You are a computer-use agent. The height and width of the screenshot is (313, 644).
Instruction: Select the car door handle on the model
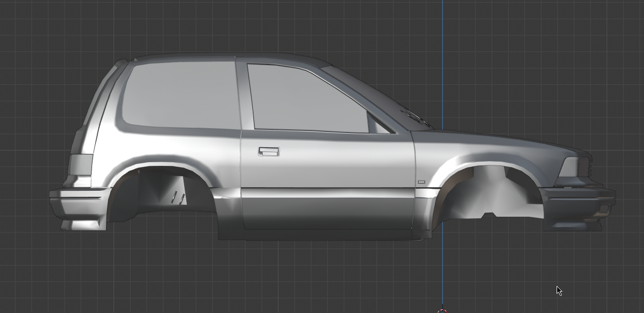268,152
